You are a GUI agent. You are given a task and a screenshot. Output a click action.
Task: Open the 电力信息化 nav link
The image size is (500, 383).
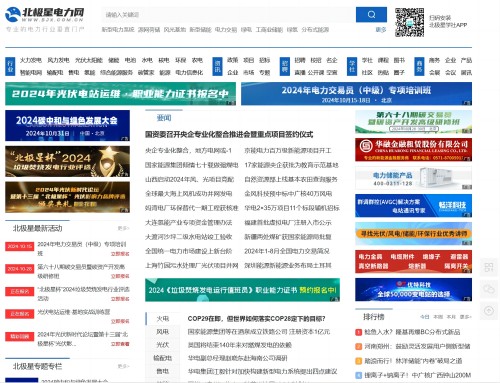pyautogui.click(x=189, y=72)
